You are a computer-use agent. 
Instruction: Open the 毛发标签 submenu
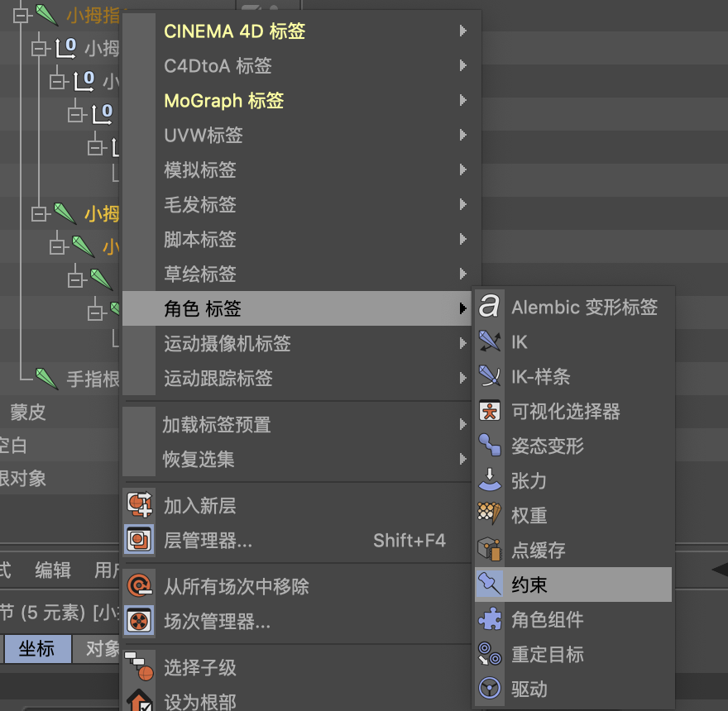click(x=296, y=204)
